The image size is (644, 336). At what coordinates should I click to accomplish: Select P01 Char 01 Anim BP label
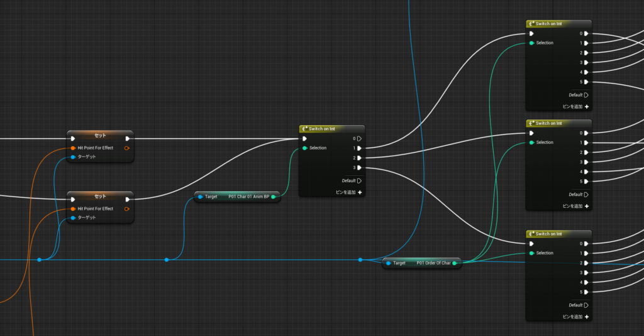pyautogui.click(x=249, y=197)
